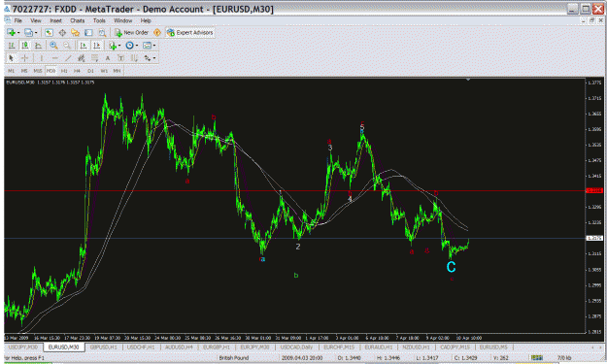Switch to the AUDUSD,H4 chart tab

coord(179,347)
